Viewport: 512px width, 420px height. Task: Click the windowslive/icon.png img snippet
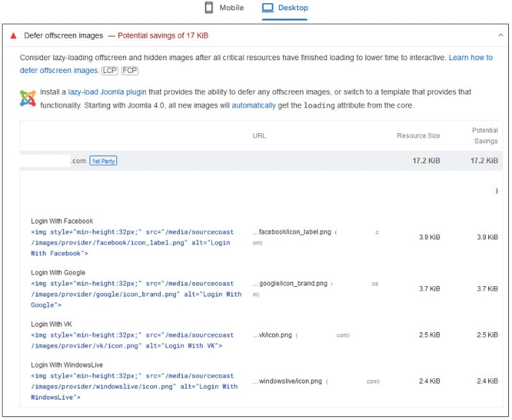pyautogui.click(x=134, y=387)
